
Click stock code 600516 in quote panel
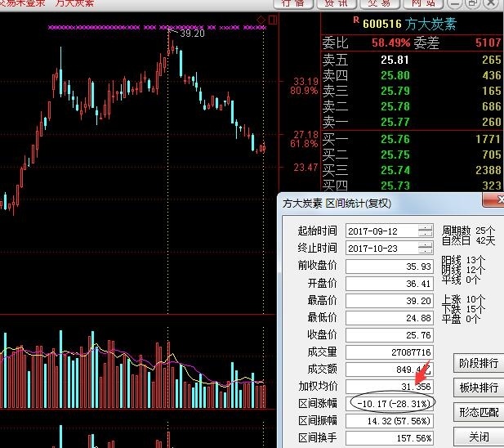pyautogui.click(x=382, y=24)
